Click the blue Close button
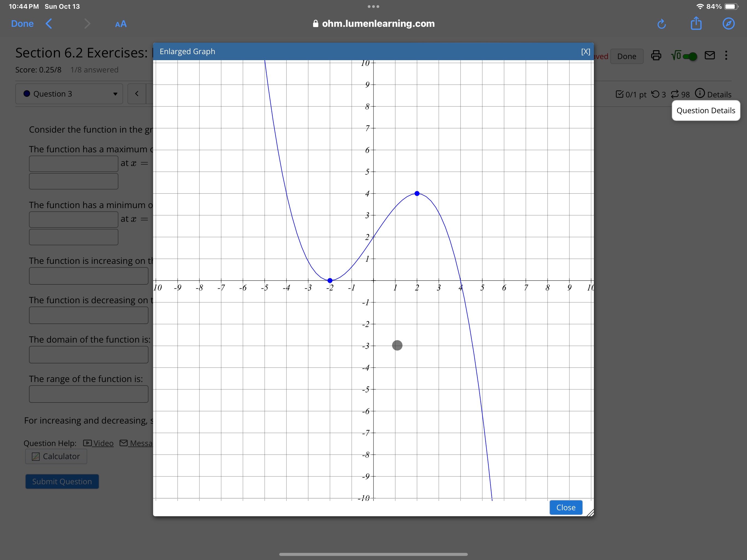Image resolution: width=747 pixels, height=560 pixels. [x=566, y=507]
